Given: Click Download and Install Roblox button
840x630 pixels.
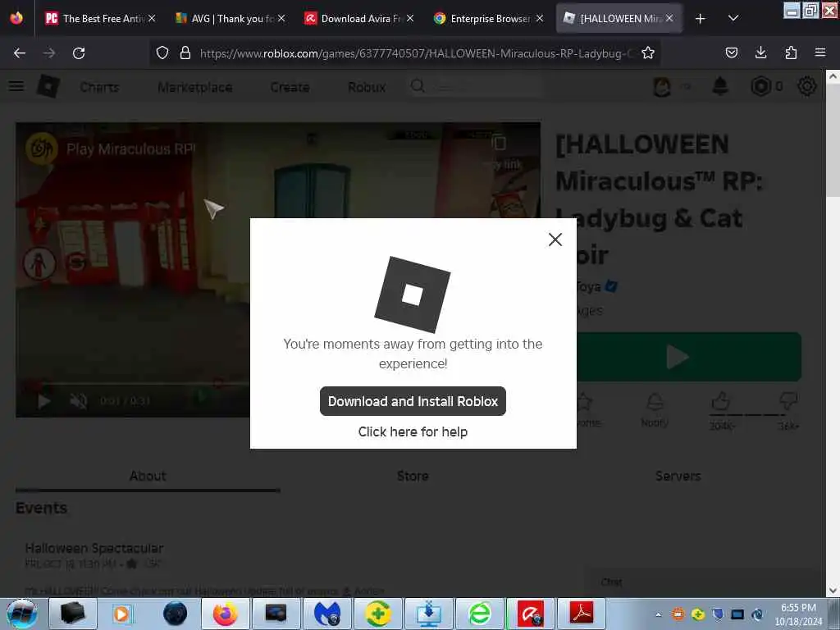Looking at the screenshot, I should (x=413, y=401).
